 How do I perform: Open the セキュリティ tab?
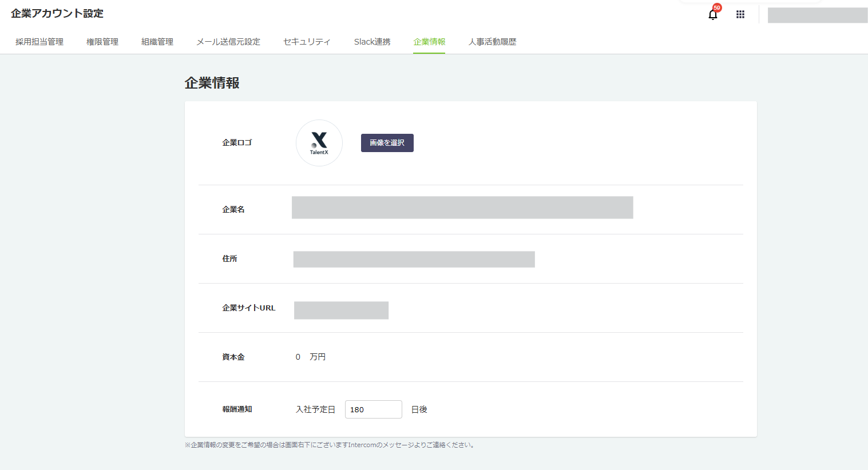click(307, 42)
